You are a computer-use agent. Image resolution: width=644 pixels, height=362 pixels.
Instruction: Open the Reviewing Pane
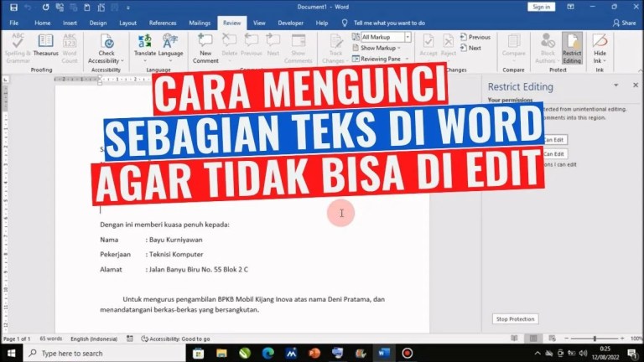(x=377, y=59)
